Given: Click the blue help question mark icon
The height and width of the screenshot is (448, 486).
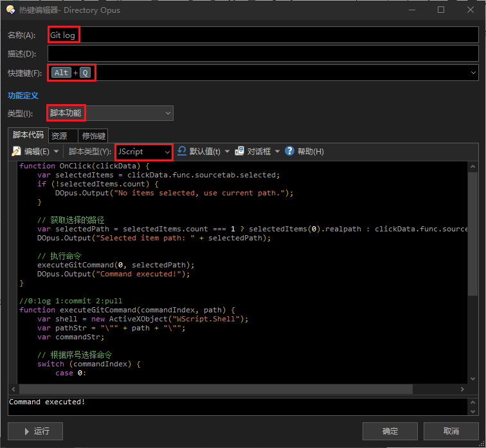Looking at the screenshot, I should tap(289, 151).
